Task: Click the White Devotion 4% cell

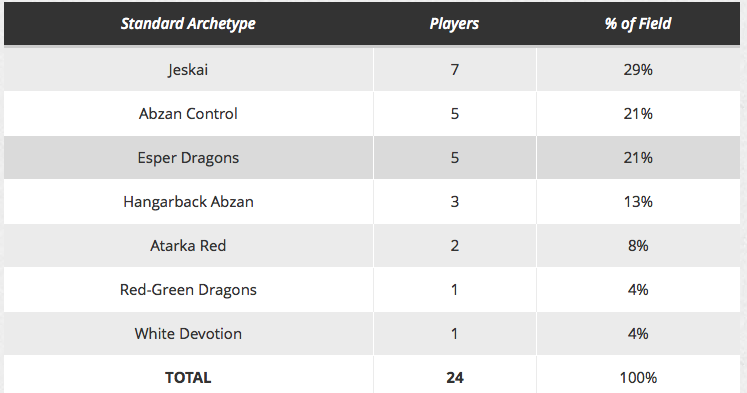Action: (638, 333)
